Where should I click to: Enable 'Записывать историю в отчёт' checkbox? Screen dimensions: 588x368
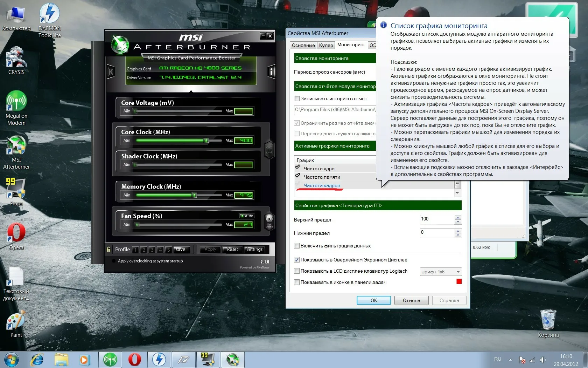[x=297, y=98]
